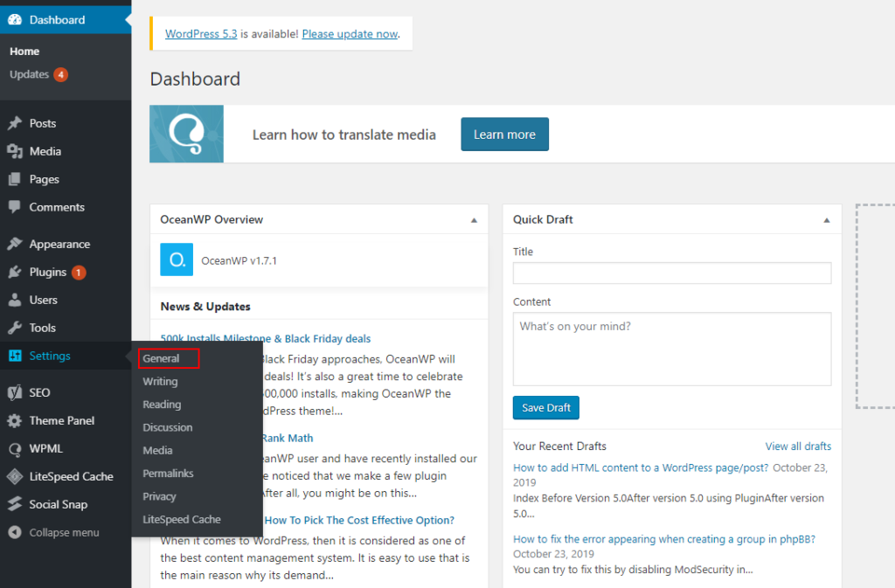The image size is (895, 588).
Task: Select Permalinks from Settings submenu
Action: (168, 474)
